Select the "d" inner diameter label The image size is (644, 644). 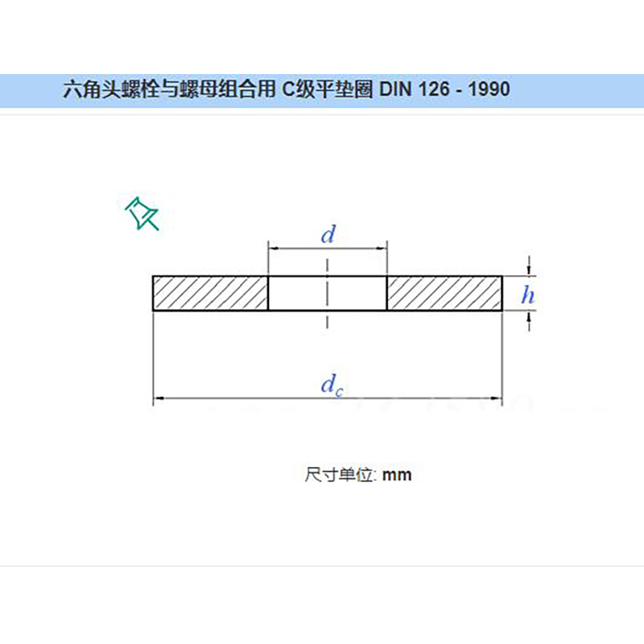pyautogui.click(x=327, y=235)
